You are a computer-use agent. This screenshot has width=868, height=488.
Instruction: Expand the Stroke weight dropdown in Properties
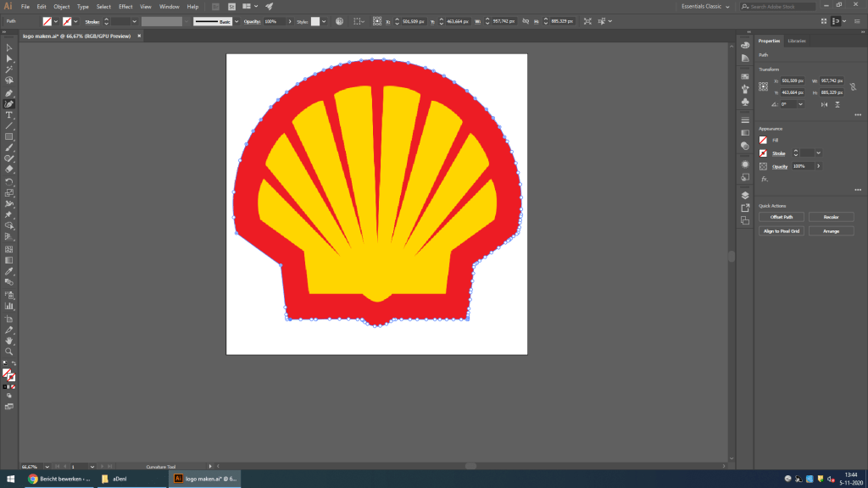[x=819, y=153]
